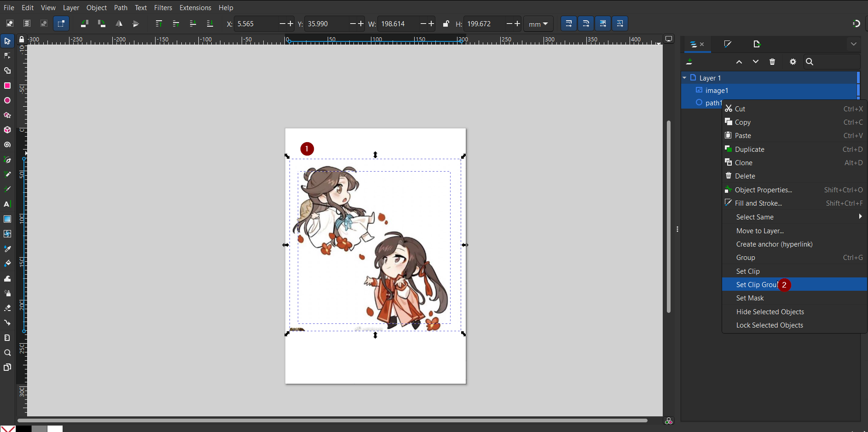Open the Path menu
The image size is (868, 432).
(121, 8)
